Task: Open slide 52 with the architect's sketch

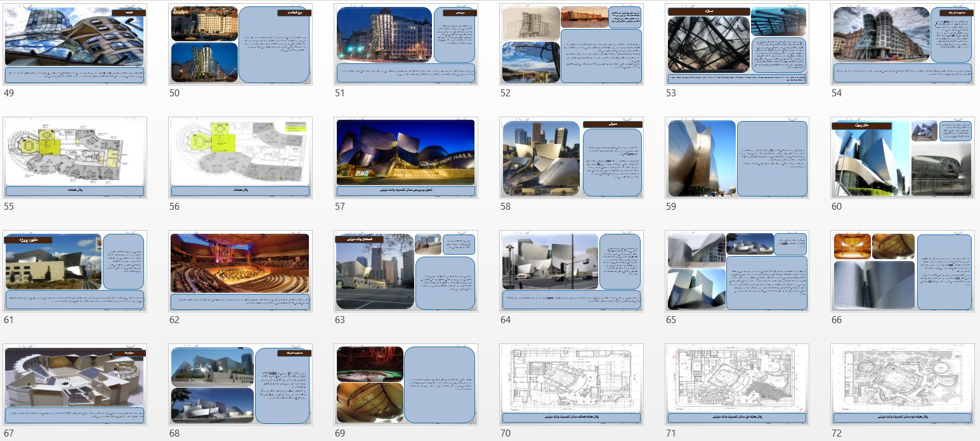Action: point(572,44)
